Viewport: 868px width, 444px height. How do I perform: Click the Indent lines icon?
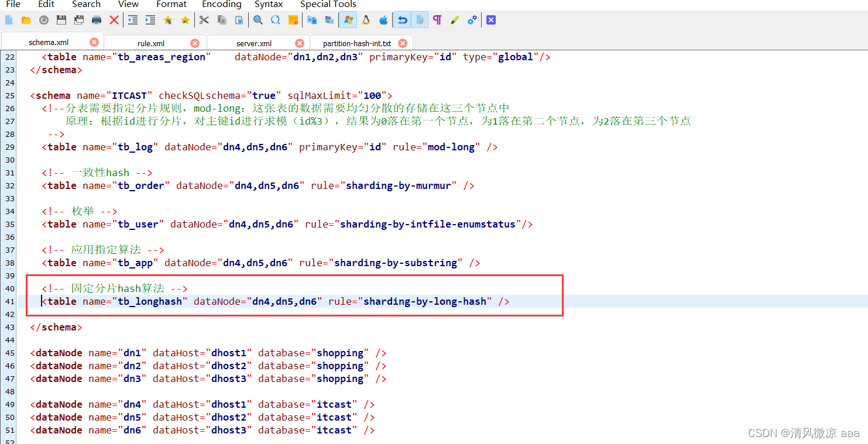pos(150,20)
